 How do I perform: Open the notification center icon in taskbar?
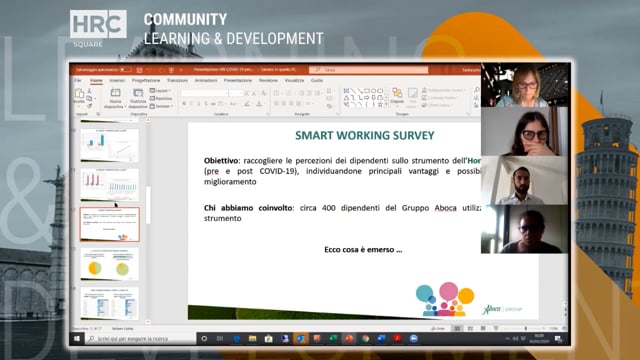click(x=558, y=338)
